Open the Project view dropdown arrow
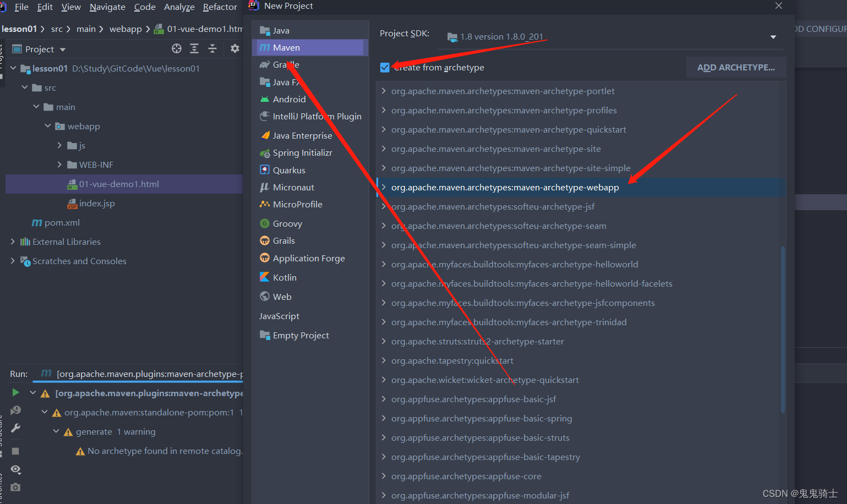Screen dimensions: 847x504 [x=63, y=50]
